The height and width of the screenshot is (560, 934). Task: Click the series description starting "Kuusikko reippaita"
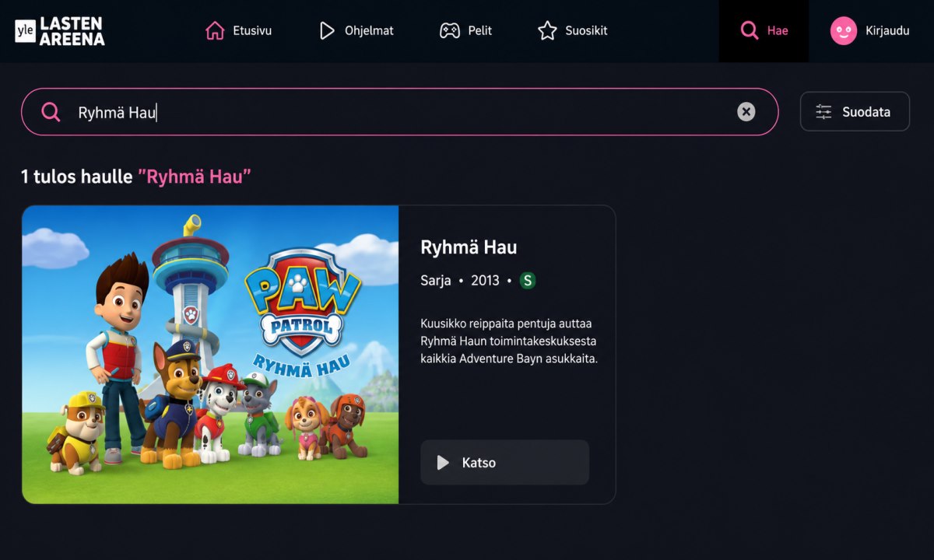click(x=509, y=341)
